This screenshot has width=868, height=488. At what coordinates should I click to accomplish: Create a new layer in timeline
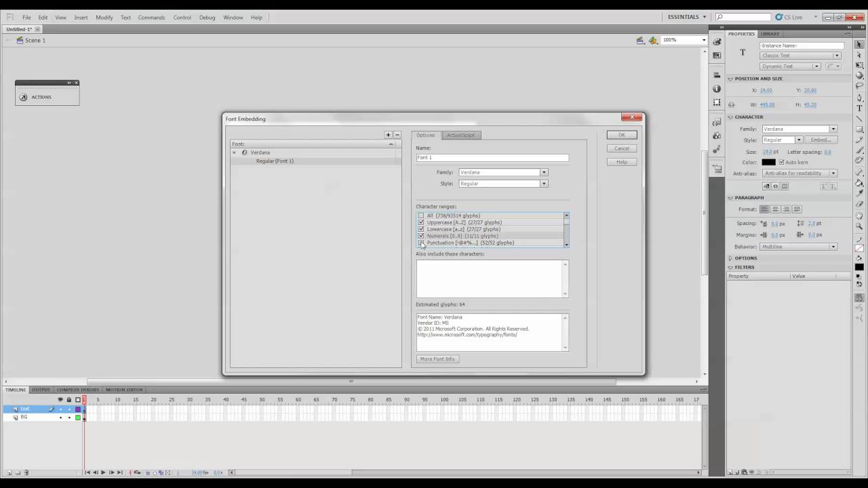pyautogui.click(x=9, y=472)
